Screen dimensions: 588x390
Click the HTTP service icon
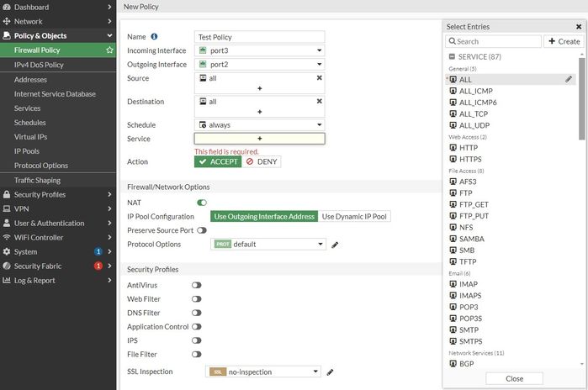coord(453,148)
